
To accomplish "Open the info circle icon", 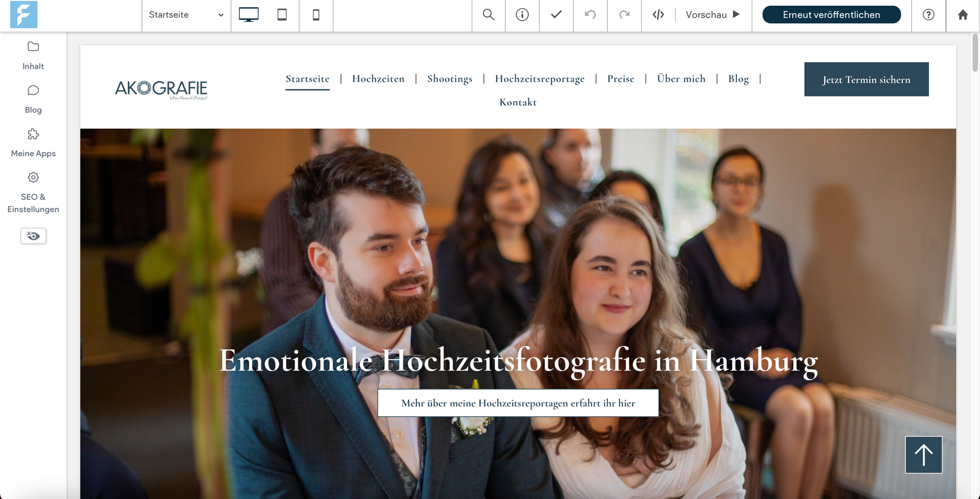I will [x=522, y=15].
